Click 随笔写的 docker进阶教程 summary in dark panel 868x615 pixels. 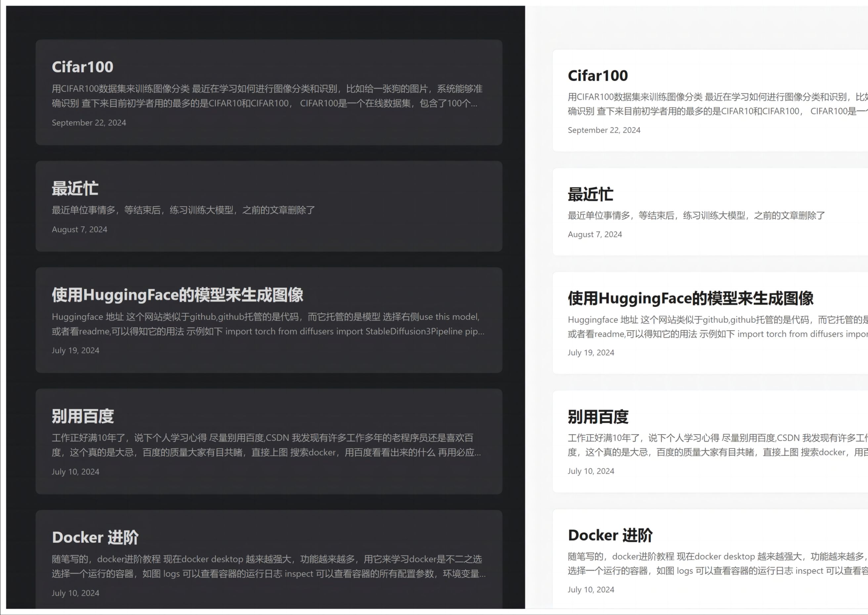(x=269, y=566)
